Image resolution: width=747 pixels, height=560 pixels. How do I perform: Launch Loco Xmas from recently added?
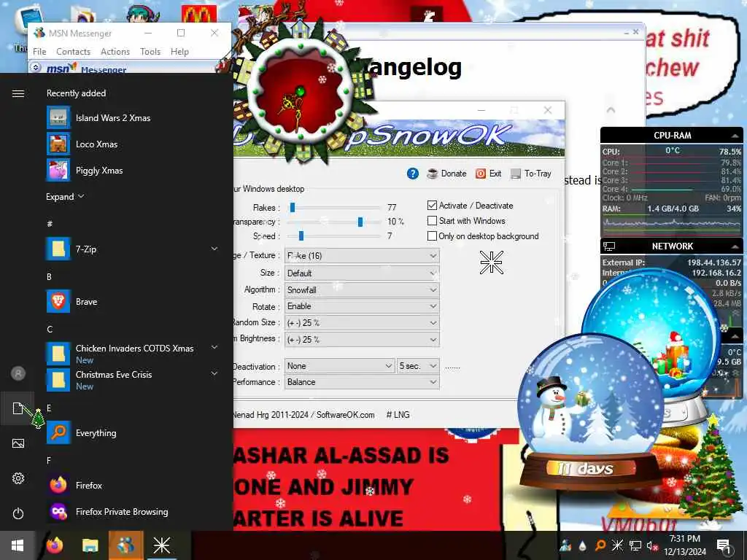[x=58, y=144]
